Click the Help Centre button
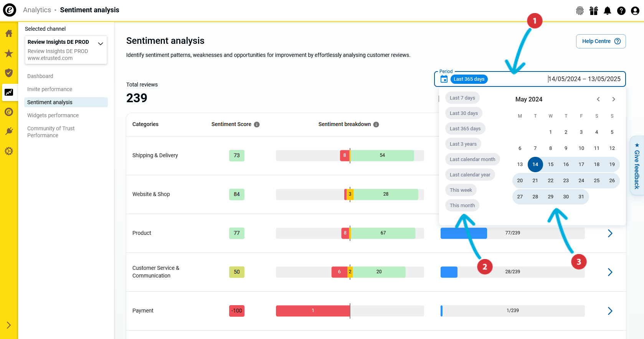 (601, 42)
